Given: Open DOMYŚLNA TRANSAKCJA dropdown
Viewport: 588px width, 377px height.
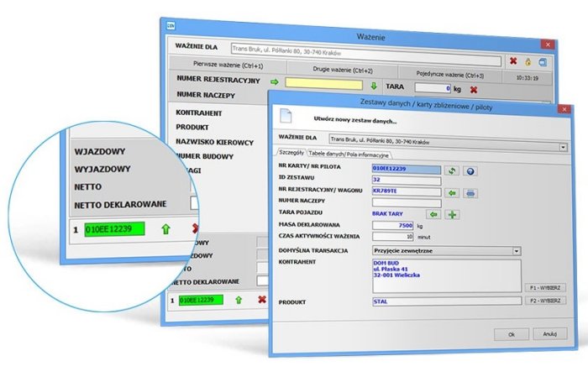Looking at the screenshot, I should click(515, 250).
